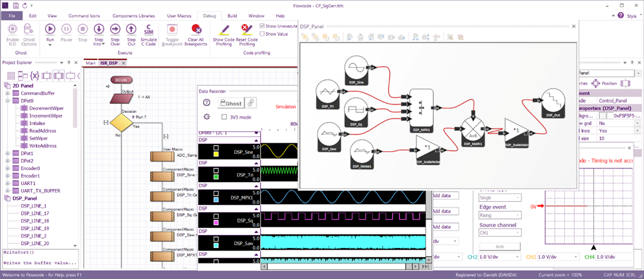The width and height of the screenshot is (644, 279).
Task: Click the save icon in title bar
Action: pyautogui.click(x=15, y=5)
